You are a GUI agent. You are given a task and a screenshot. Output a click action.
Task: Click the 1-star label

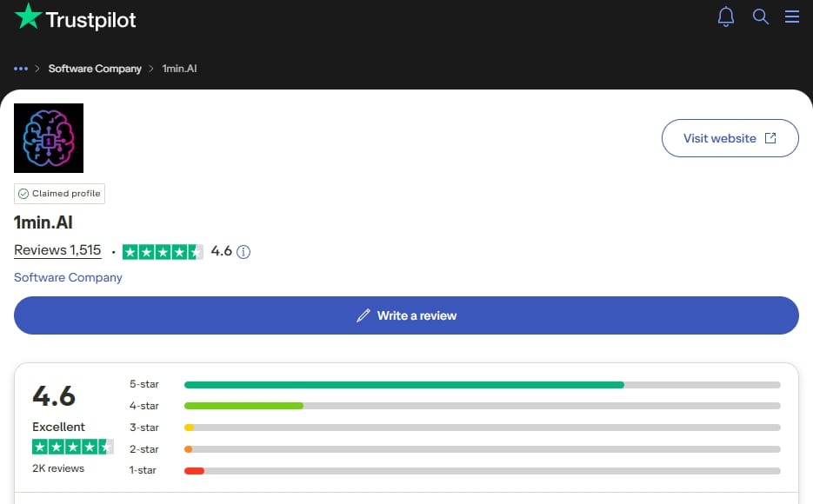click(143, 470)
